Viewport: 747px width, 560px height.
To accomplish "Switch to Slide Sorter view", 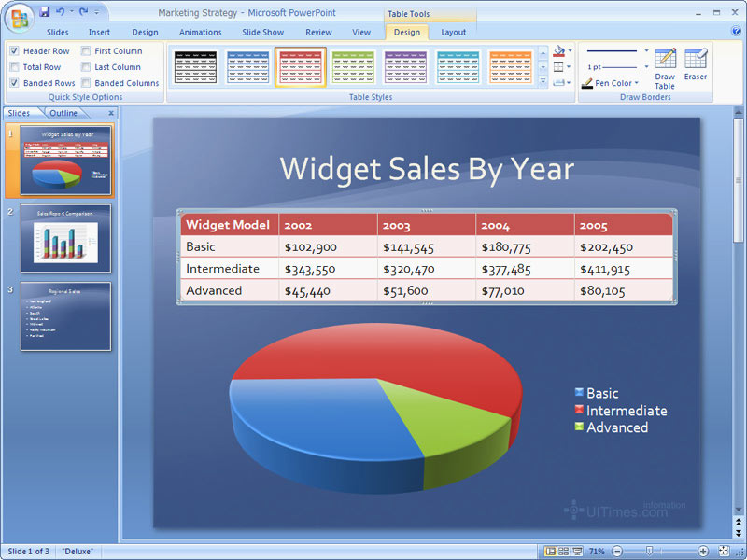I will tap(563, 551).
